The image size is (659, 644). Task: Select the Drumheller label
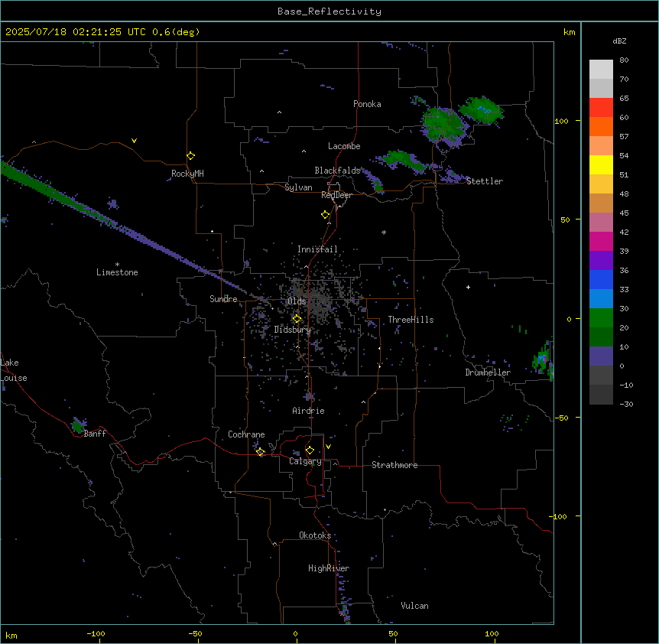[x=488, y=372]
